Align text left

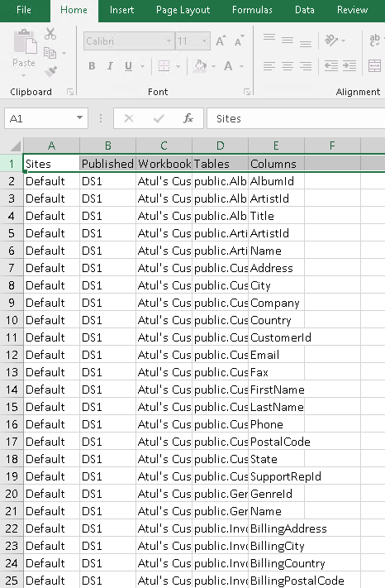click(269, 66)
